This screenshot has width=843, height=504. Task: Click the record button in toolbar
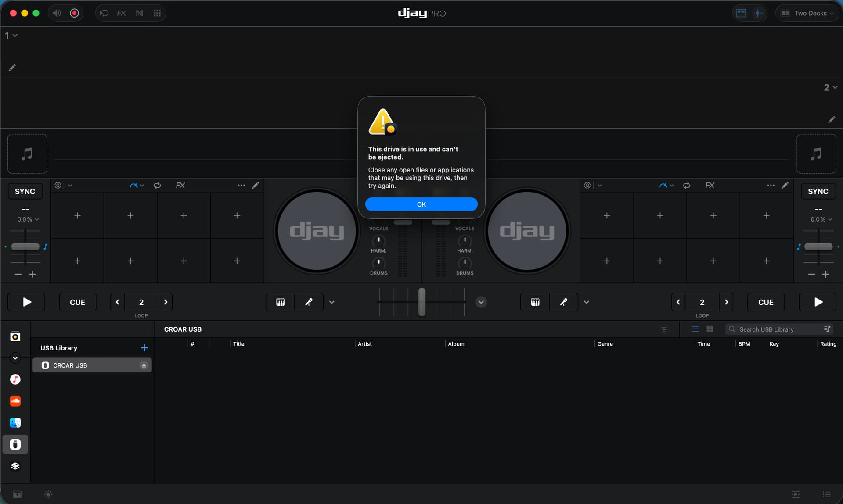click(74, 13)
